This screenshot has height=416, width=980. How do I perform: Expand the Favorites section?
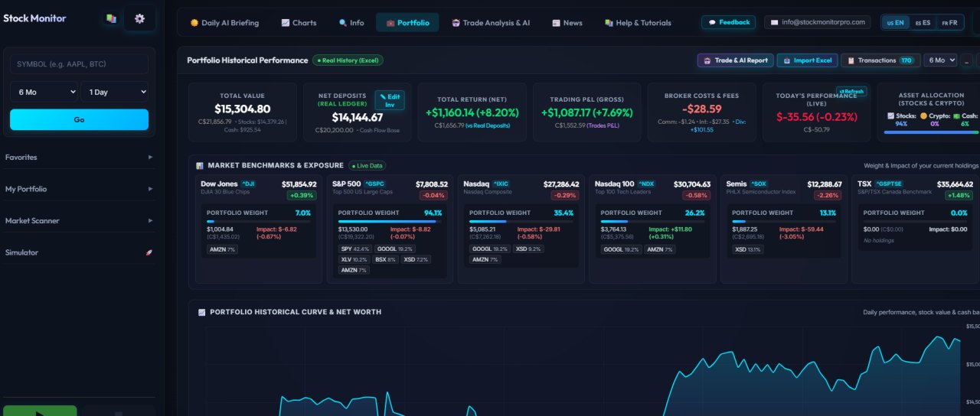[79, 157]
